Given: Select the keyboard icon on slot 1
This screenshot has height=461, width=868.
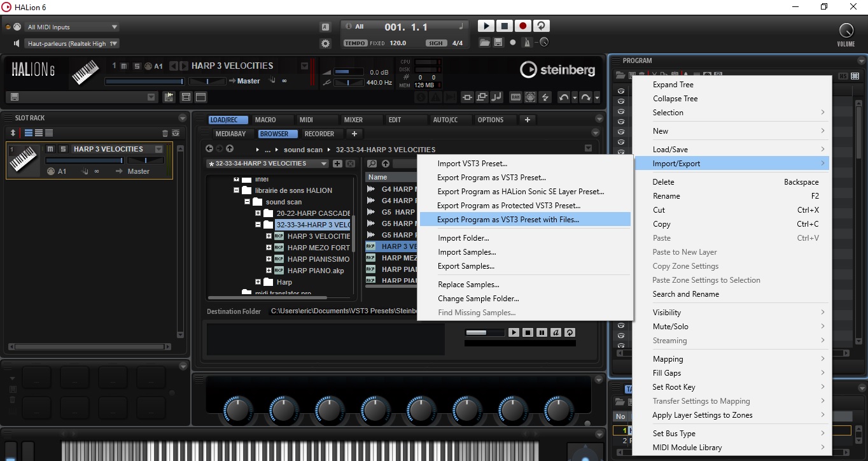Looking at the screenshot, I should (x=24, y=159).
